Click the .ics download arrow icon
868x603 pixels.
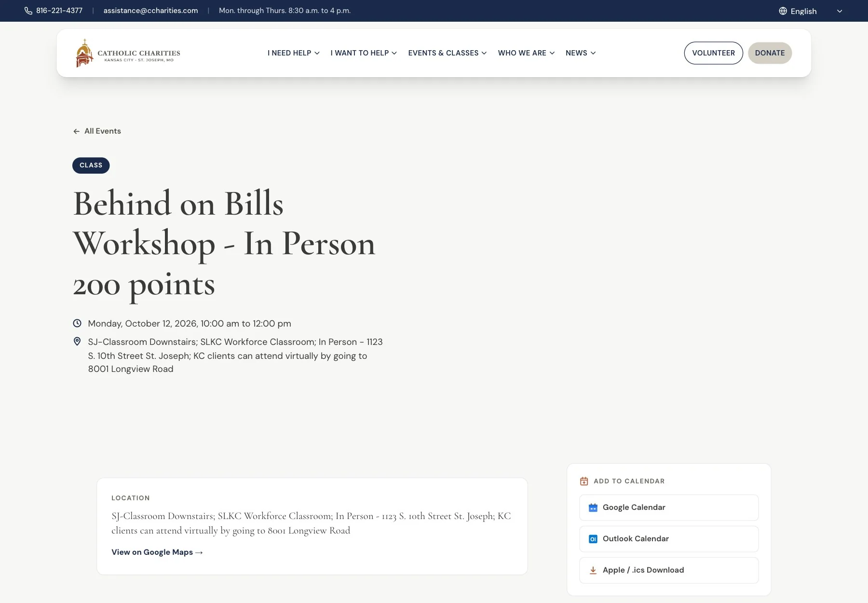click(x=593, y=570)
